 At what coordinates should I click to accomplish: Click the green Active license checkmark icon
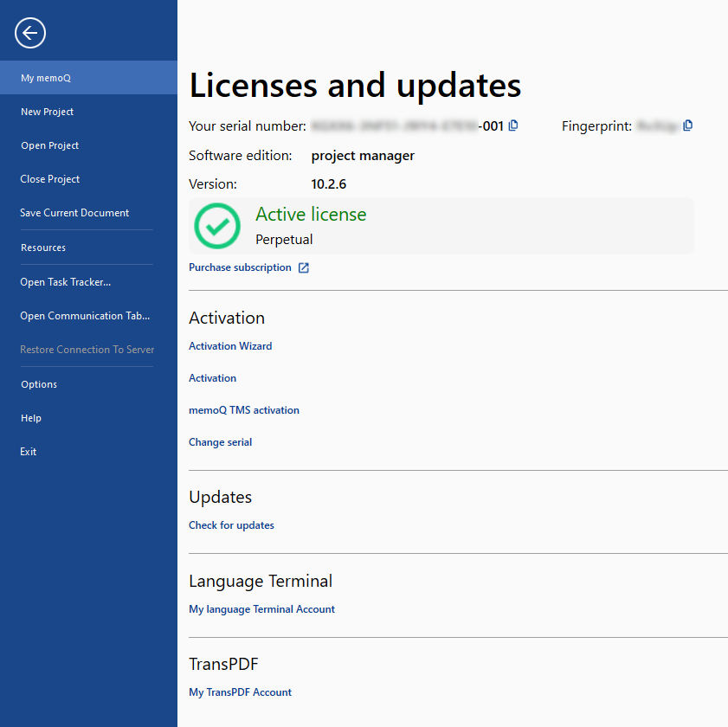click(x=217, y=226)
